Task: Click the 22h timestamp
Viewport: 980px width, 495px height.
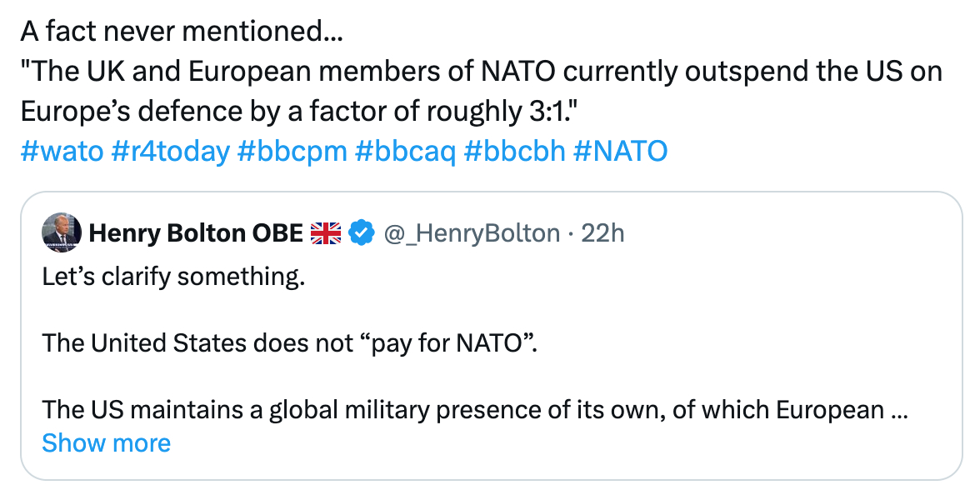Action: 602,234
